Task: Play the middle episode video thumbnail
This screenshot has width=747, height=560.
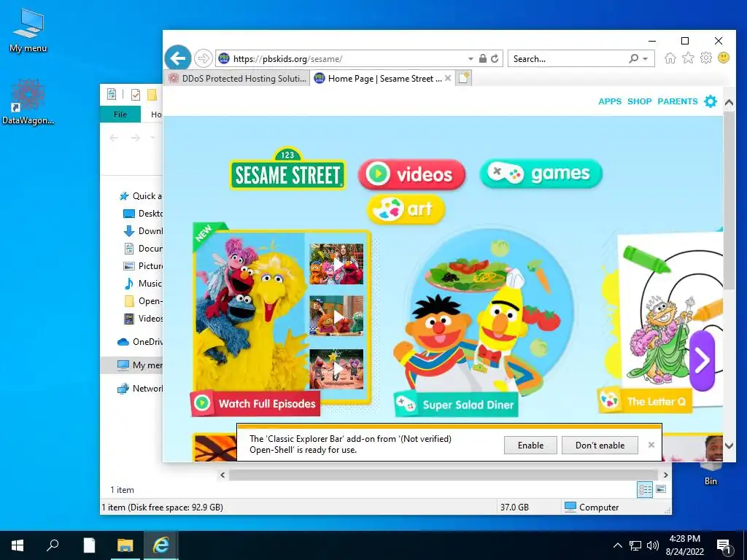Action: click(336, 316)
